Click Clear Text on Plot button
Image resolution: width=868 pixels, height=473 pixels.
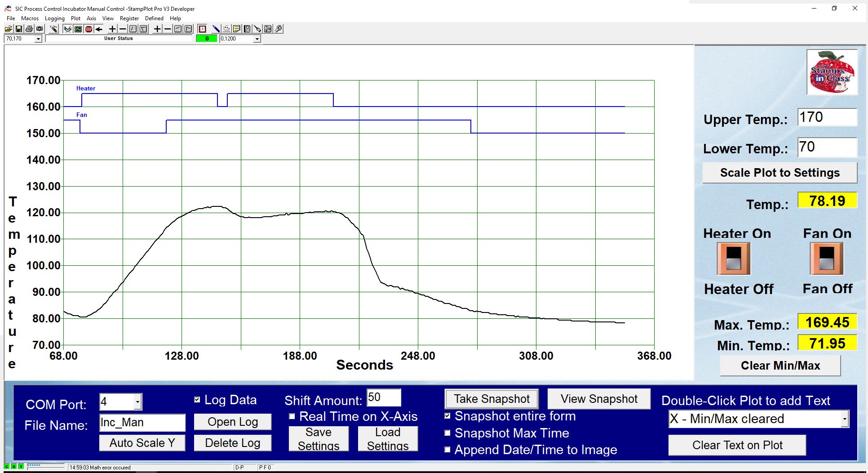pos(737,445)
